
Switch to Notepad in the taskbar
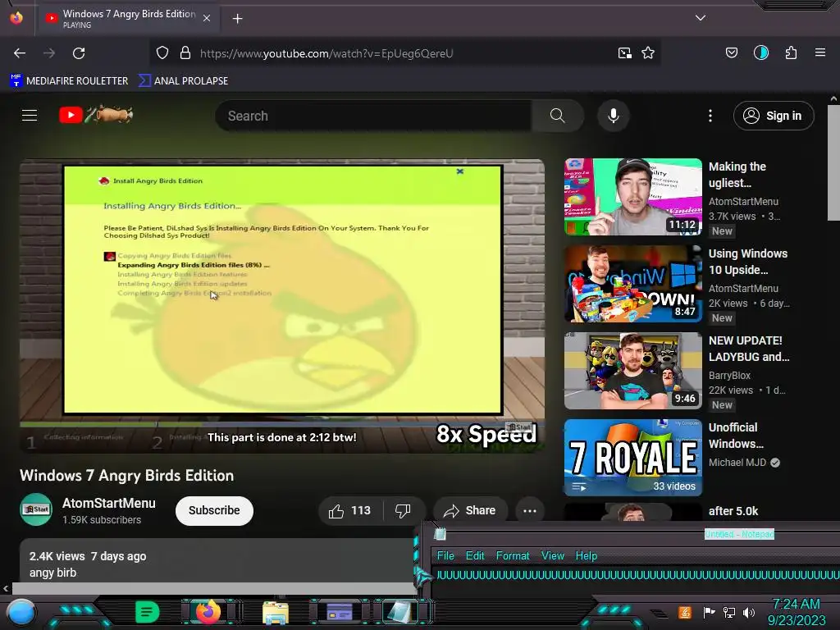click(399, 612)
